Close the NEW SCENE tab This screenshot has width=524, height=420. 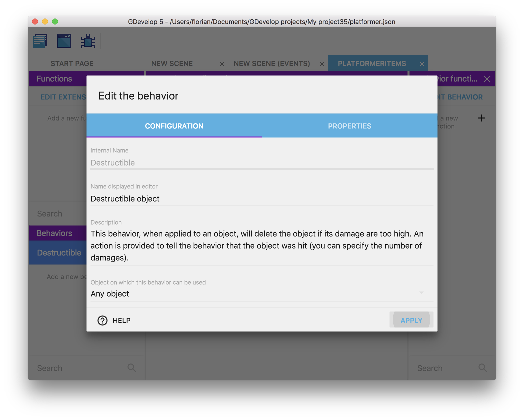point(222,64)
